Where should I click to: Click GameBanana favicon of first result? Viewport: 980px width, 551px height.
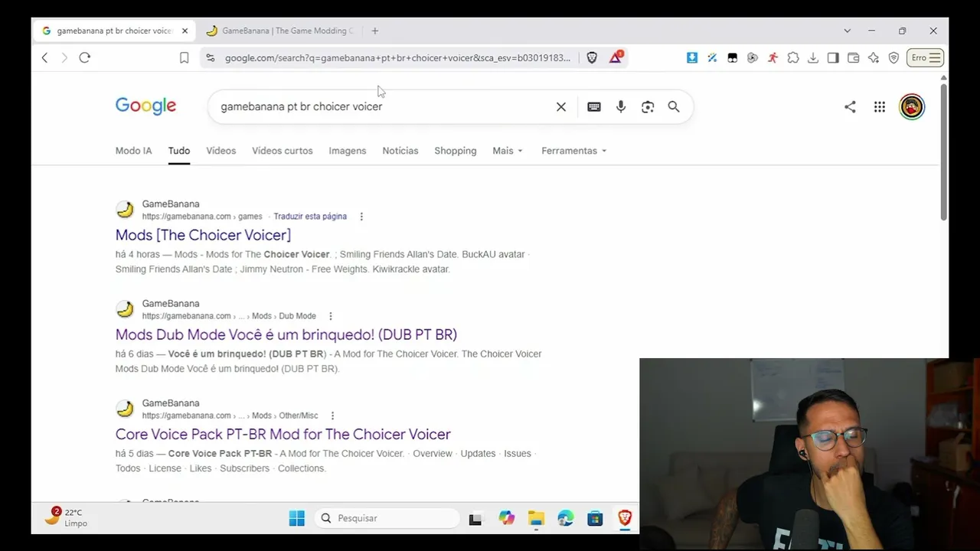click(125, 210)
